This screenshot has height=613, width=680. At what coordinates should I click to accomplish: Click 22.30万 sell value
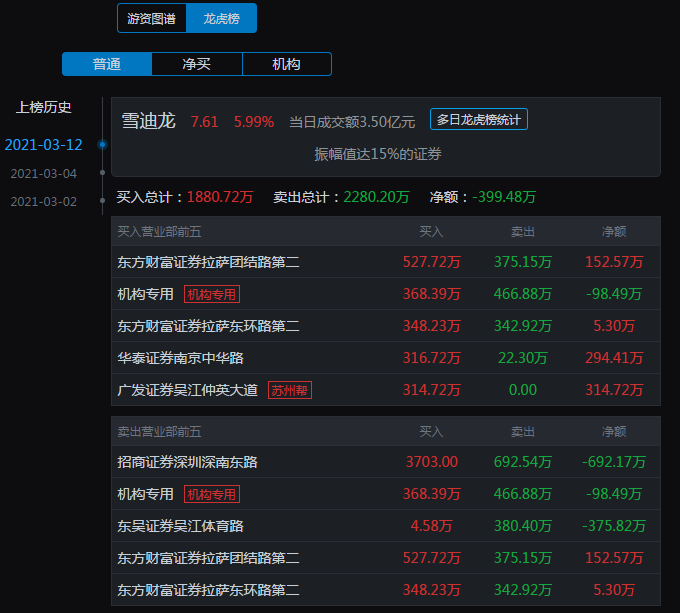click(x=523, y=358)
